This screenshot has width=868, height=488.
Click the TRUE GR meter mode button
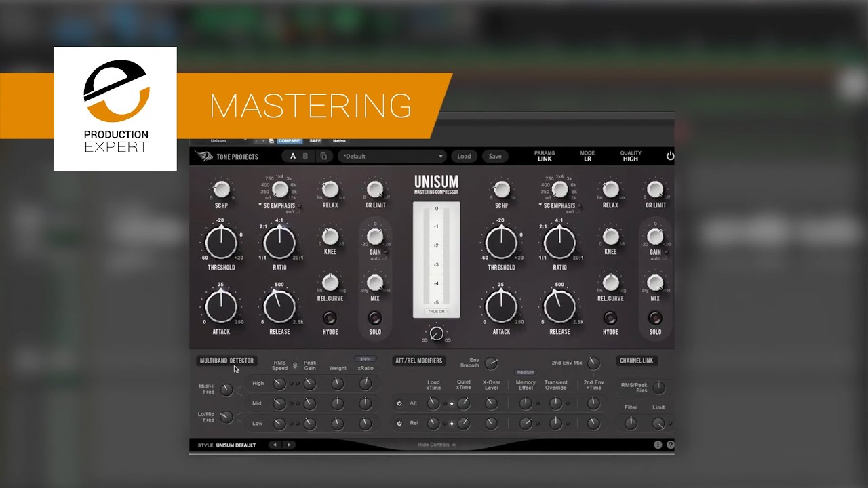436,312
